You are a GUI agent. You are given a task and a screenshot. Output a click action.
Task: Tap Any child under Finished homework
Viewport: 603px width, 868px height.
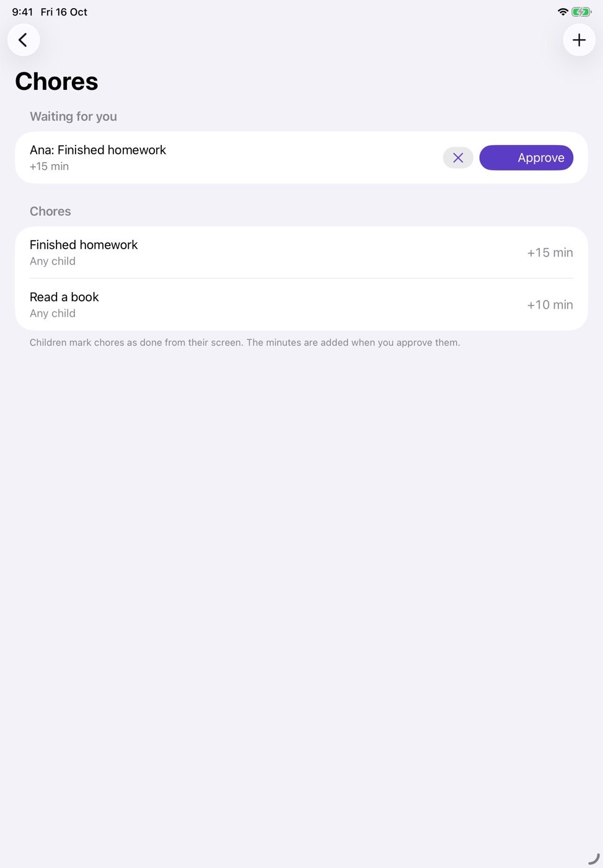coord(53,261)
